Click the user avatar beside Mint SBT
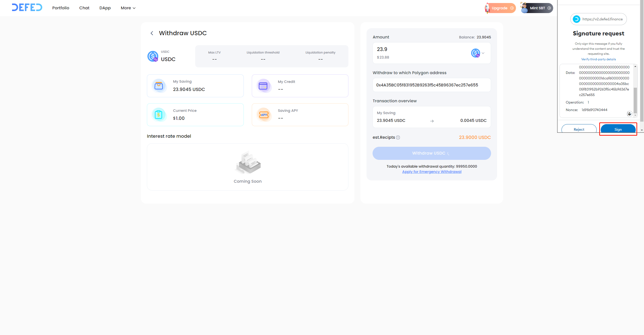Image resolution: width=644 pixels, height=335 pixels. 524,8
